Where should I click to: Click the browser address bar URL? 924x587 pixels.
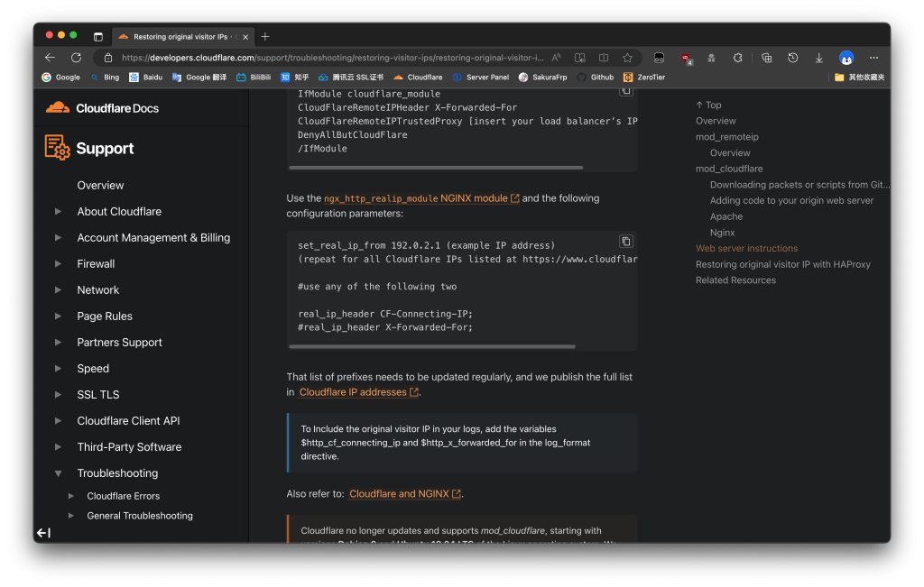[334, 58]
